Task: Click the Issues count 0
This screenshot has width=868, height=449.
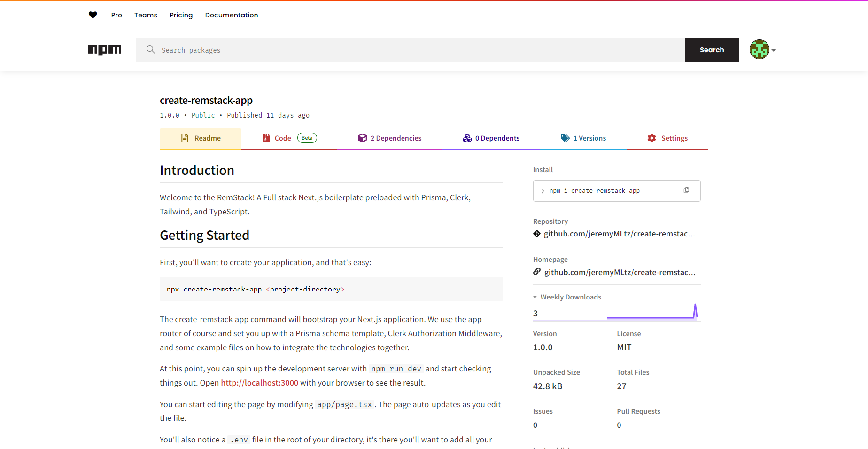Action: 535,425
